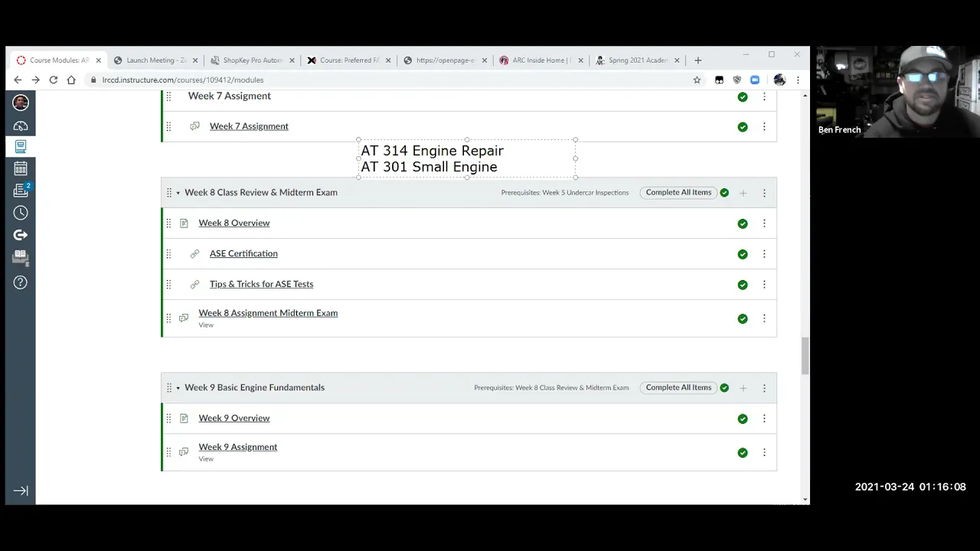This screenshot has height=551, width=980.
Task: Open options menu for Week 8 Midterm Exam
Action: pos(764,318)
